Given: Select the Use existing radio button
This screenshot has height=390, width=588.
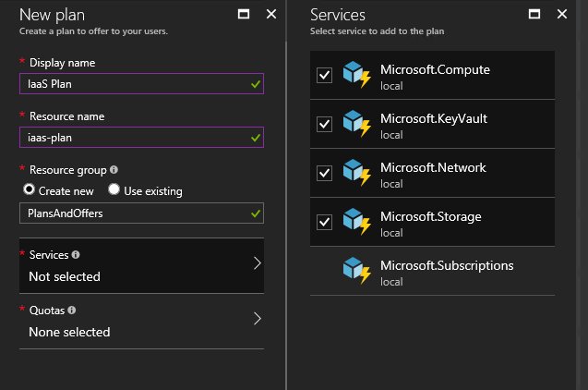Looking at the screenshot, I should coord(114,189).
